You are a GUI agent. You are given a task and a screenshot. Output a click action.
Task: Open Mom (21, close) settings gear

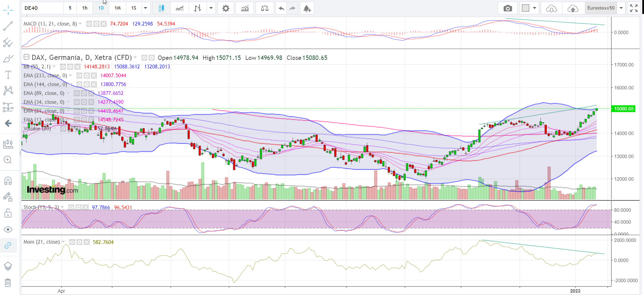click(79, 242)
